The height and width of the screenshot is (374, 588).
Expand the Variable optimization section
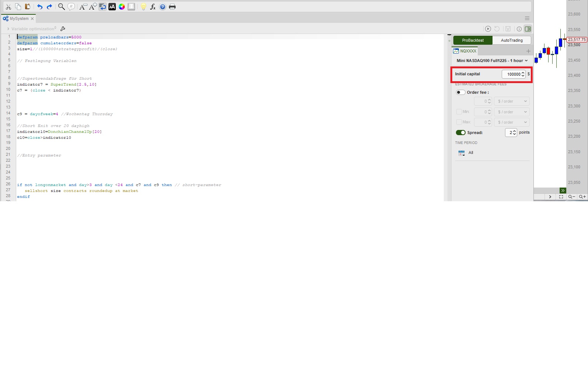tap(8, 29)
